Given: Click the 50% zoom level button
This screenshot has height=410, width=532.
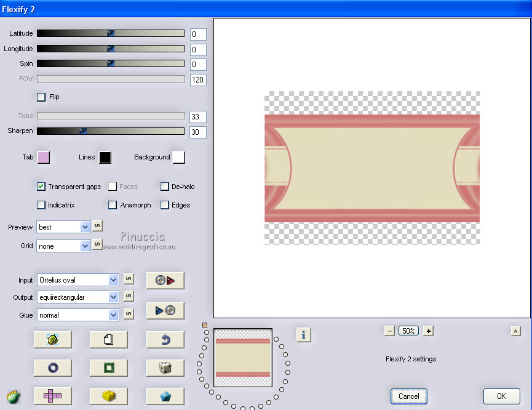Looking at the screenshot, I should pos(408,331).
